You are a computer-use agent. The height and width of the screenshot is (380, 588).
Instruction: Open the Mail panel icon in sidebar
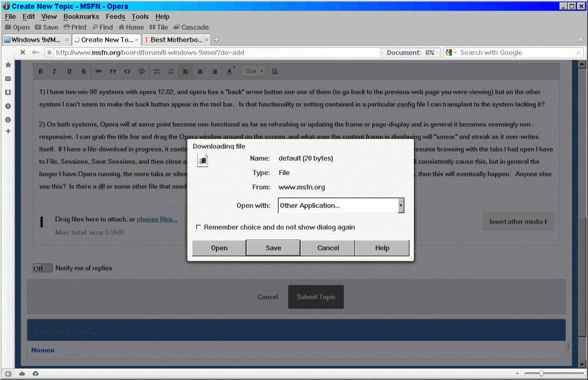pos(8,78)
